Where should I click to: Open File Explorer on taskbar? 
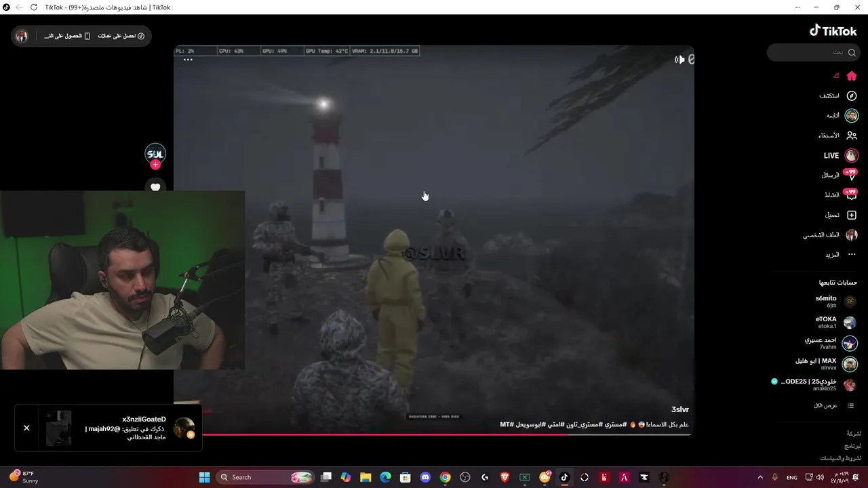366,477
